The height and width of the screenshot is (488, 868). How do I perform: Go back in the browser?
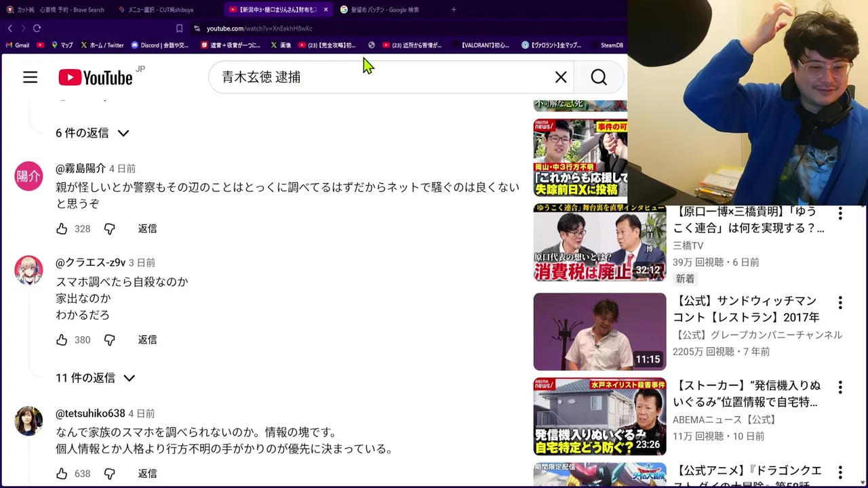coord(9,28)
